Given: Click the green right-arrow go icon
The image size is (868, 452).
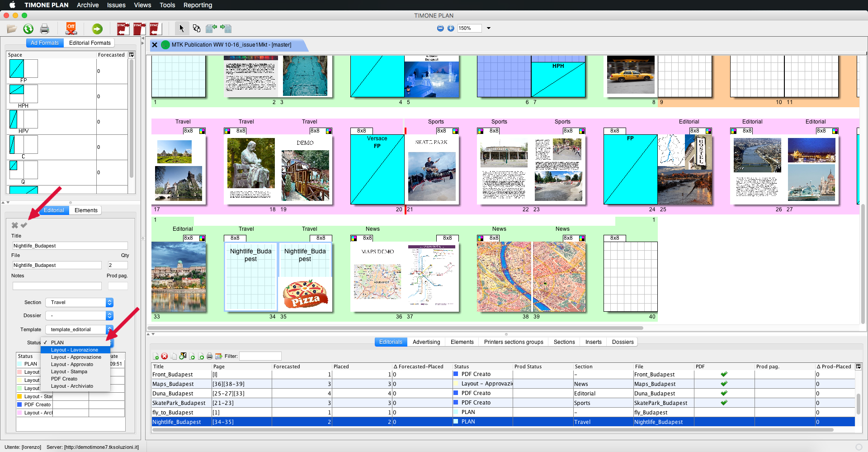Looking at the screenshot, I should pyautogui.click(x=97, y=29).
